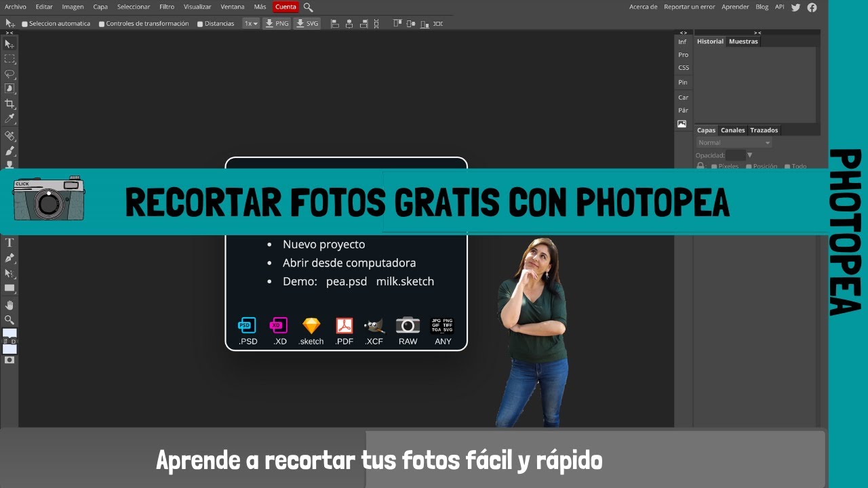The height and width of the screenshot is (488, 868).
Task: Expand the side panel strip with <> toggle
Action: pos(683,33)
